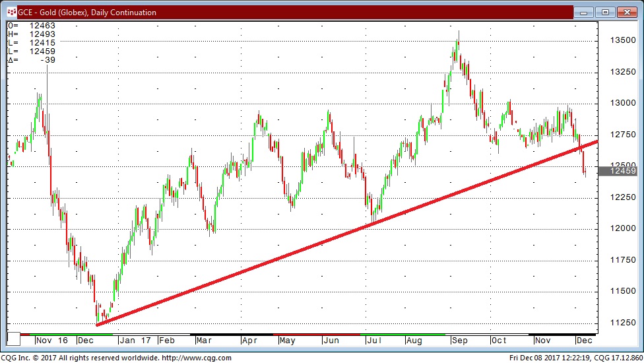This screenshot has height=363, width=644.
Task: Click the 11500 price axis label
Action: click(x=623, y=291)
